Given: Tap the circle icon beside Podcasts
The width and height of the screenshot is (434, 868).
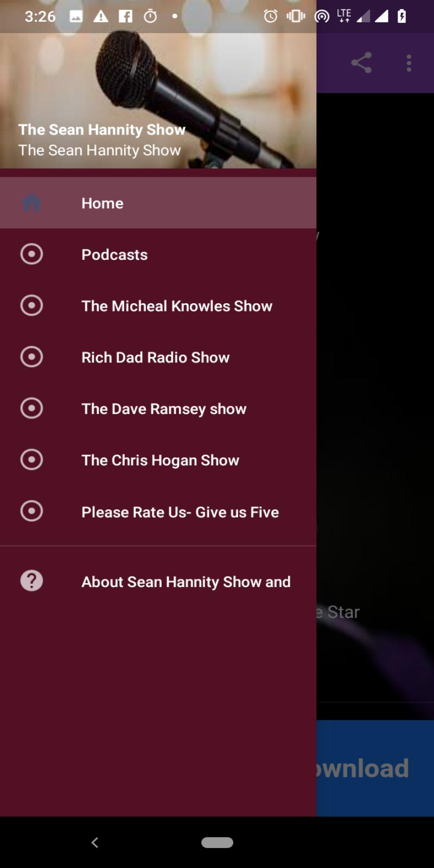Looking at the screenshot, I should point(31,254).
